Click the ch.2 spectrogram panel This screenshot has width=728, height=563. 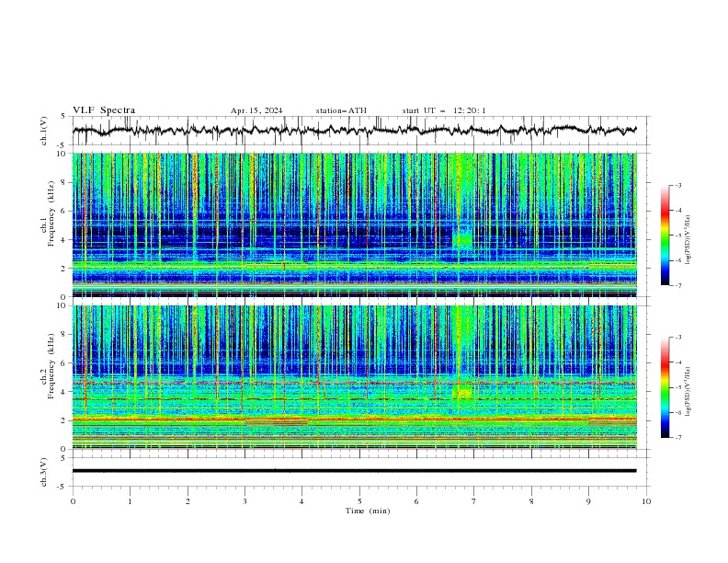355,377
